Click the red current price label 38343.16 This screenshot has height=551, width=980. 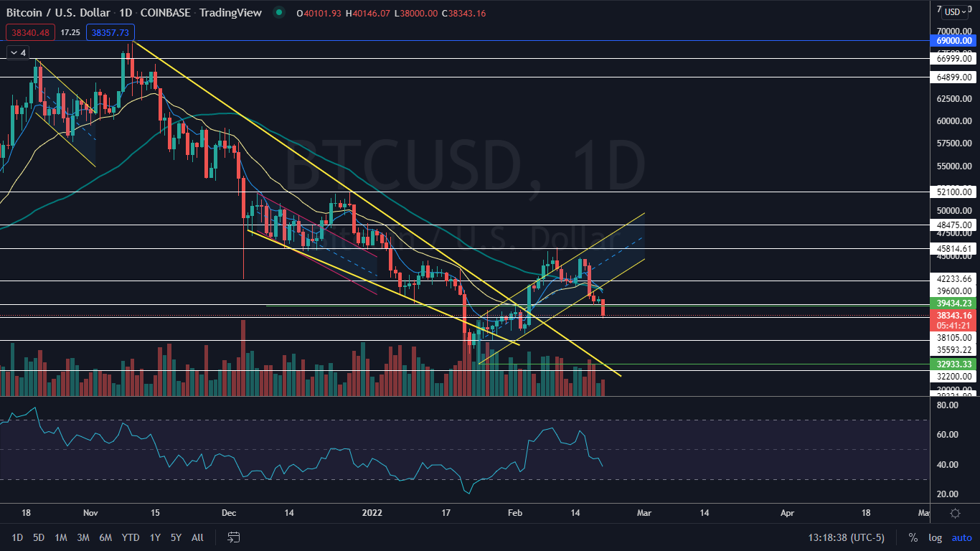coord(955,315)
